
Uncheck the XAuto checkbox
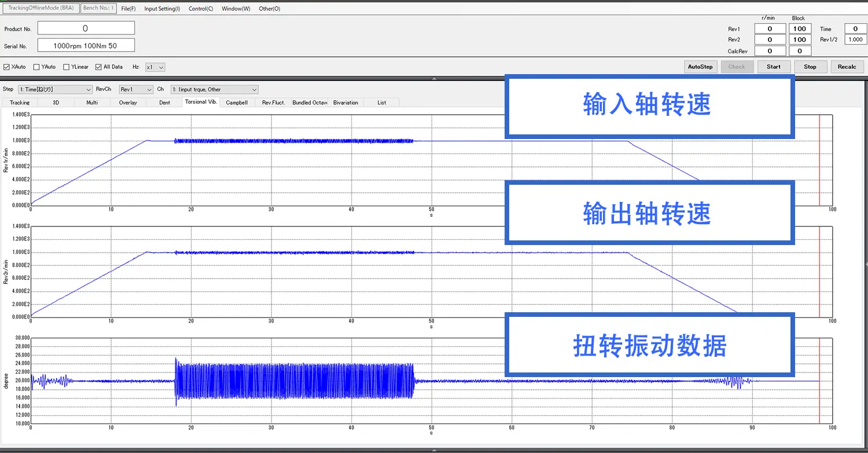click(x=6, y=67)
